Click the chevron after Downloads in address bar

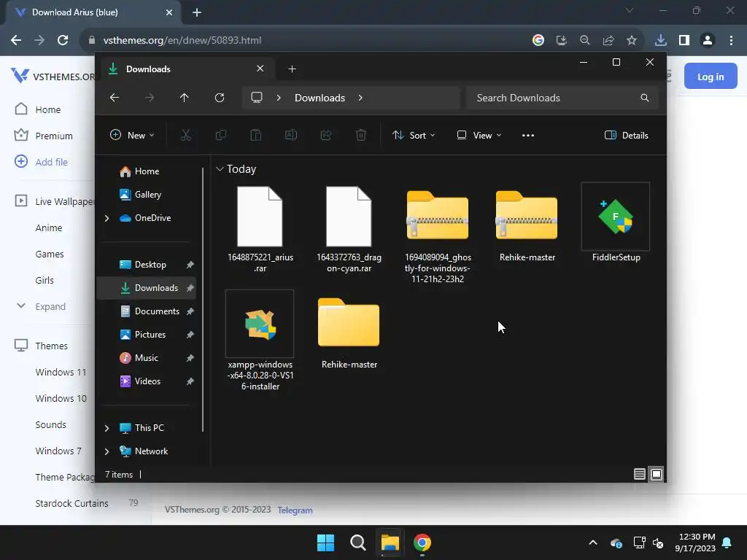click(360, 98)
